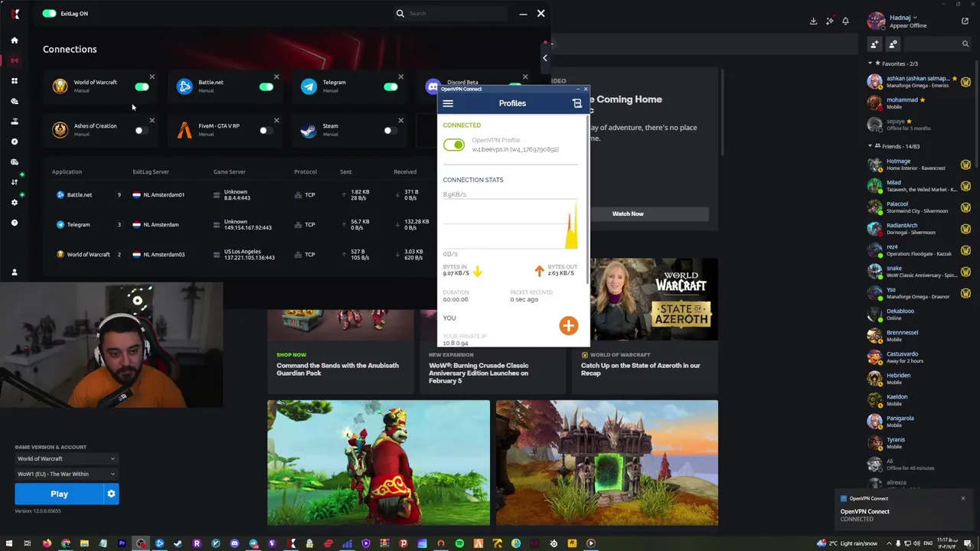Screen dimensions: 980x551
Task: Click Battle.net friend settings icon
Action: 893,44
